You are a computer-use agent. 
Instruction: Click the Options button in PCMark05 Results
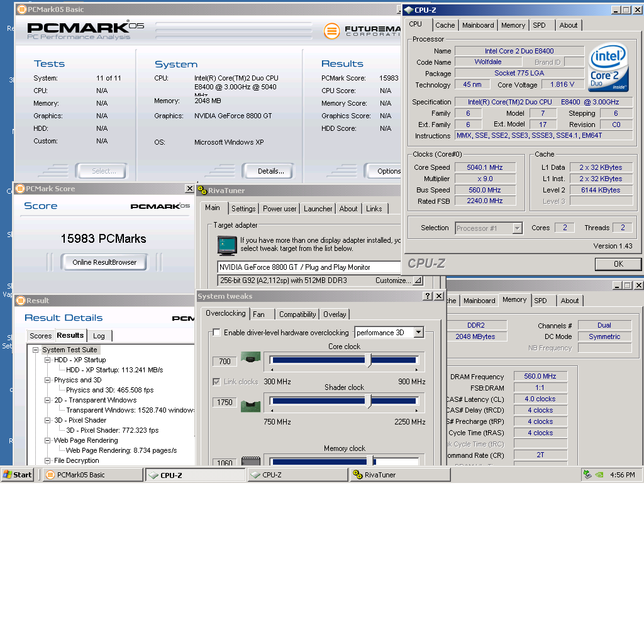tap(383, 171)
